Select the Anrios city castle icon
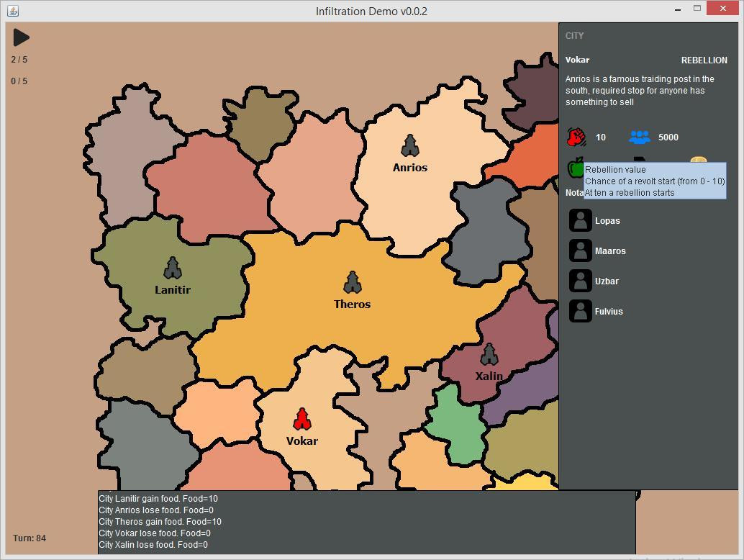The width and height of the screenshot is (744, 560). click(409, 145)
